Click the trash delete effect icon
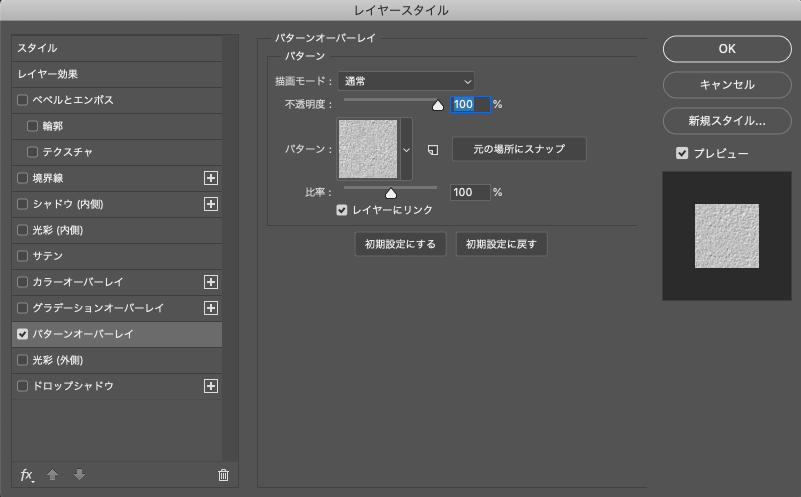 [223, 475]
